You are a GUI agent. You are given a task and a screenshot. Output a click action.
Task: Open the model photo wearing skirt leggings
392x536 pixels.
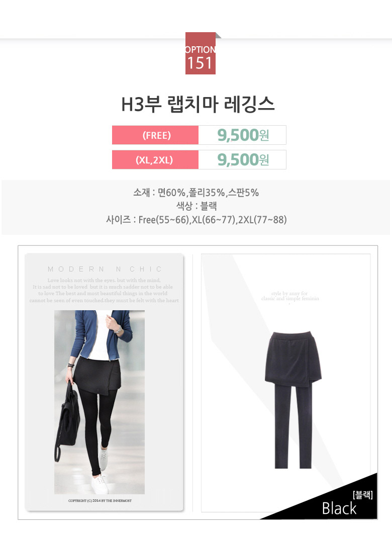(x=100, y=402)
